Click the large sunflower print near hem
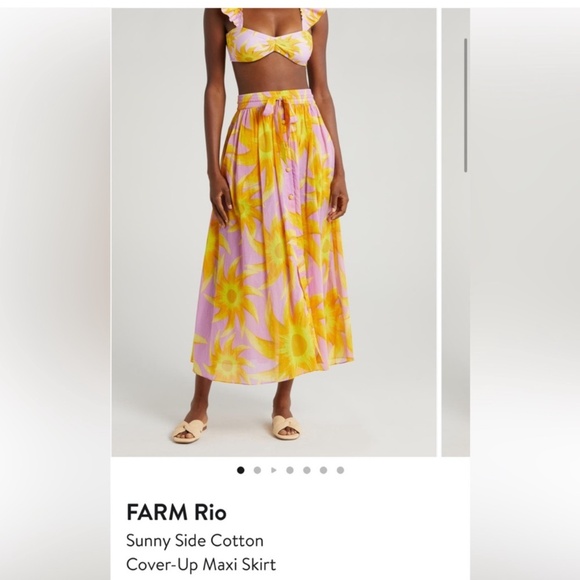This screenshot has height=580, width=580. (296, 342)
